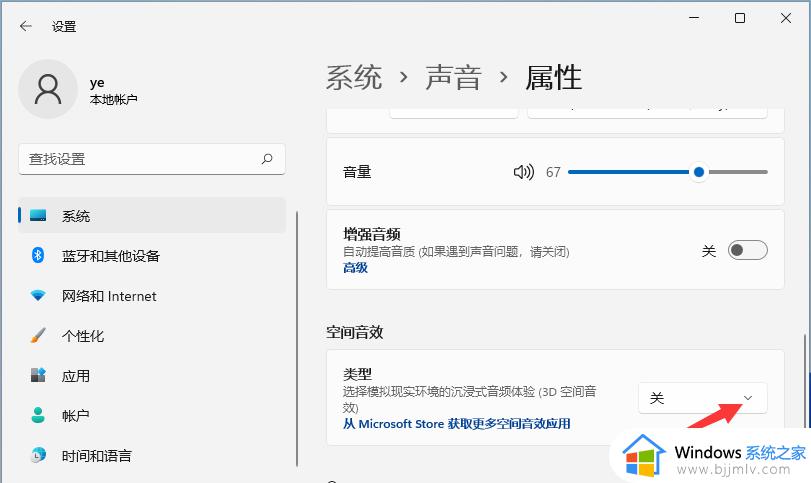The image size is (811, 483).
Task: Select 系统 in the sidebar menu
Action: tap(152, 215)
